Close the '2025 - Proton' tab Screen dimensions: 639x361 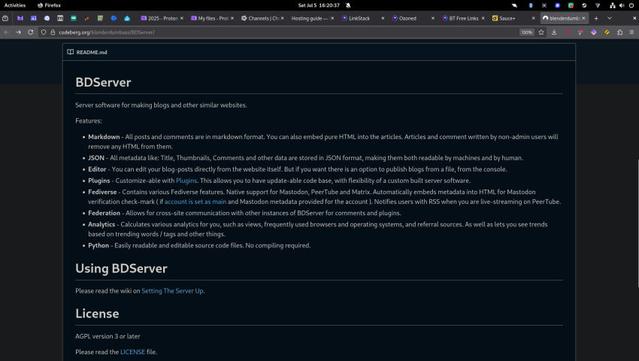(x=182, y=18)
